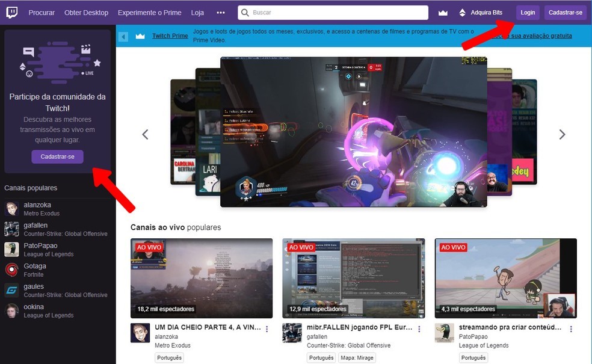Viewport: 592px width, 364px height.
Task: Click alanzoka name under first stream card
Action: click(166, 336)
